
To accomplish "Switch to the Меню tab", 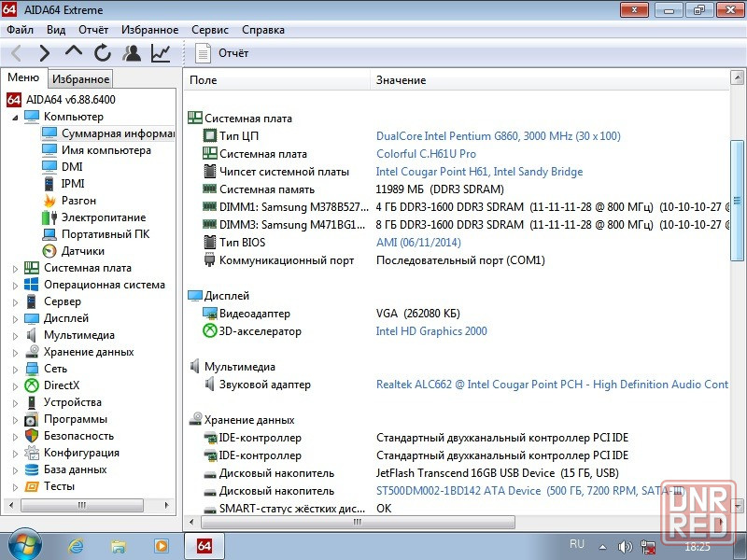I will coord(23,77).
